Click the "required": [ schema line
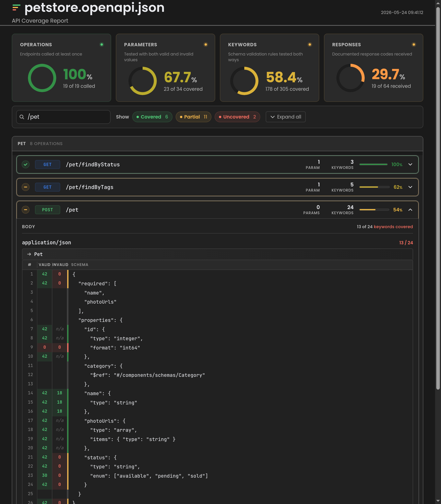Viewport: 441px width, 504px height. coord(97,283)
